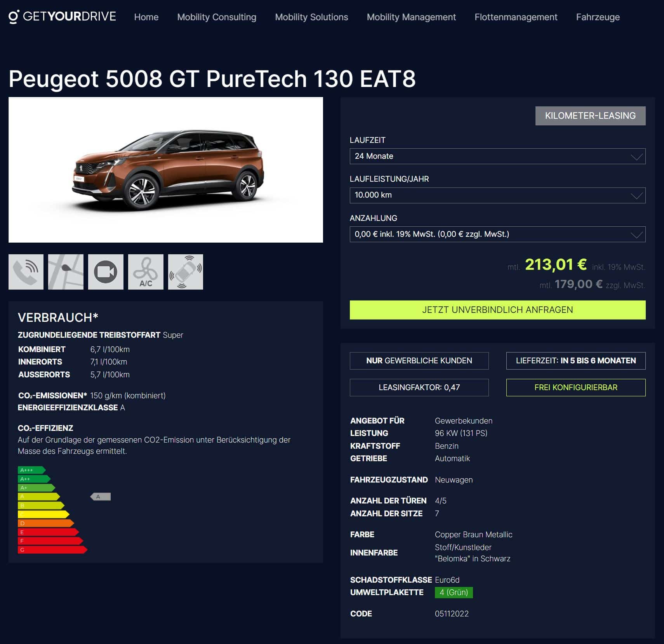Expand the Laufleistung 10.000 km dropdown

497,195
